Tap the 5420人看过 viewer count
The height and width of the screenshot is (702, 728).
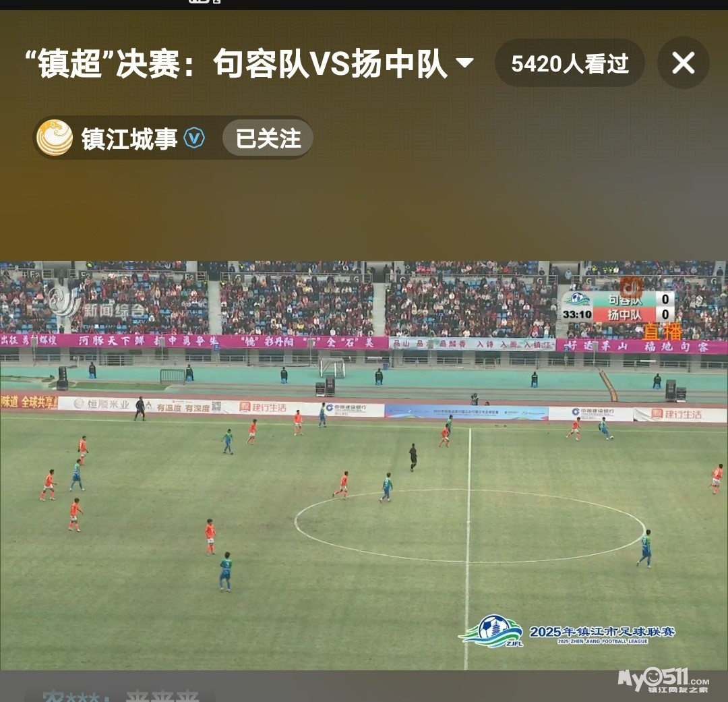coord(570,63)
